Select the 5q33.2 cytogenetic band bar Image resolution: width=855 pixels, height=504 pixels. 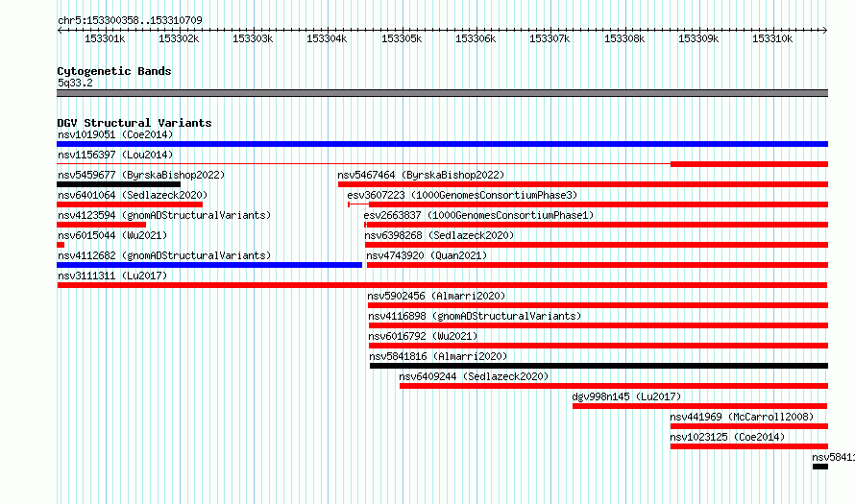(442, 93)
